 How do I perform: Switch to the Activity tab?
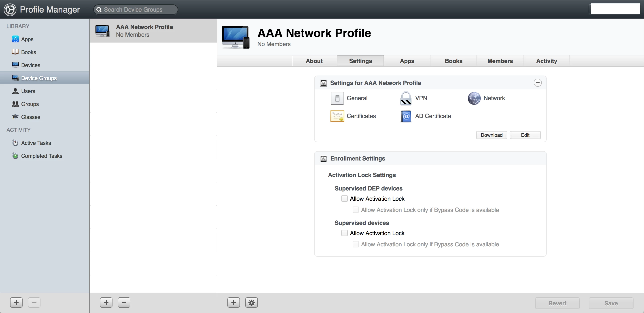[x=546, y=61]
